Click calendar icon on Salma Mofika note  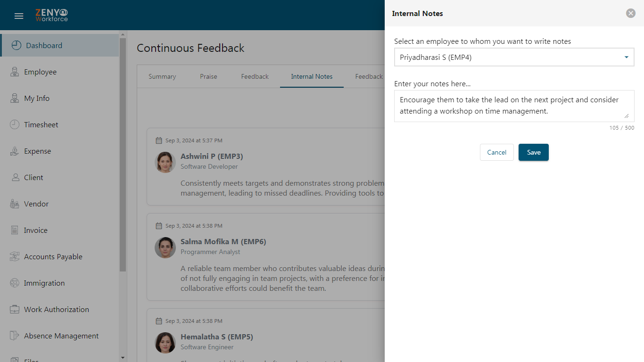point(159,226)
